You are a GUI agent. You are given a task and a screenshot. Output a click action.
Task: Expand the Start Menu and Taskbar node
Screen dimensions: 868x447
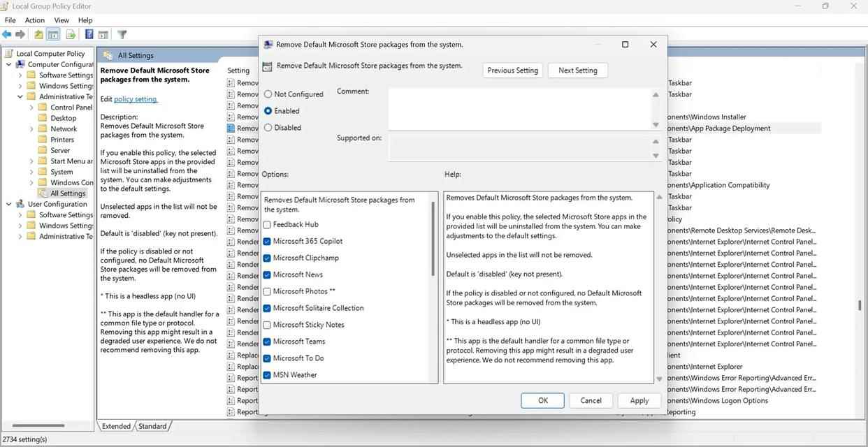tap(30, 161)
